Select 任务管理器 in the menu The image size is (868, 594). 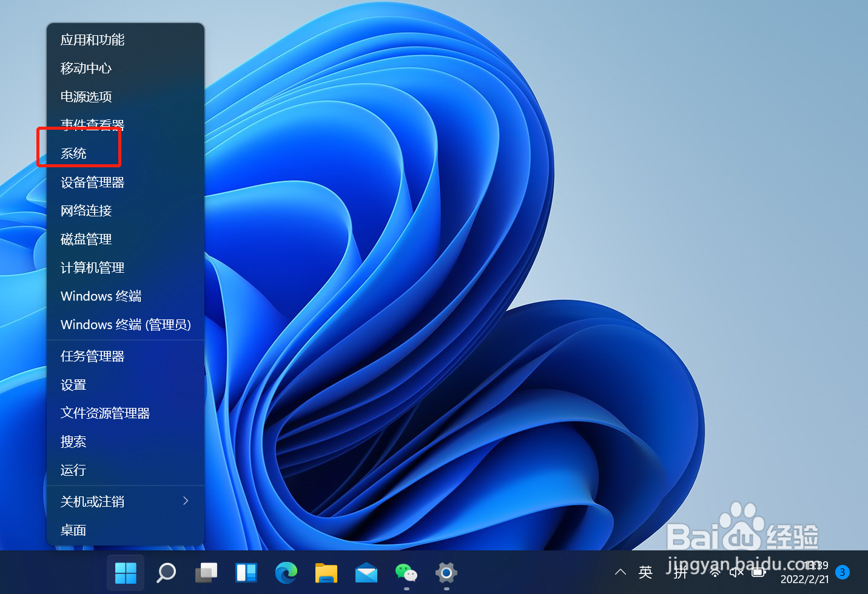tap(92, 356)
